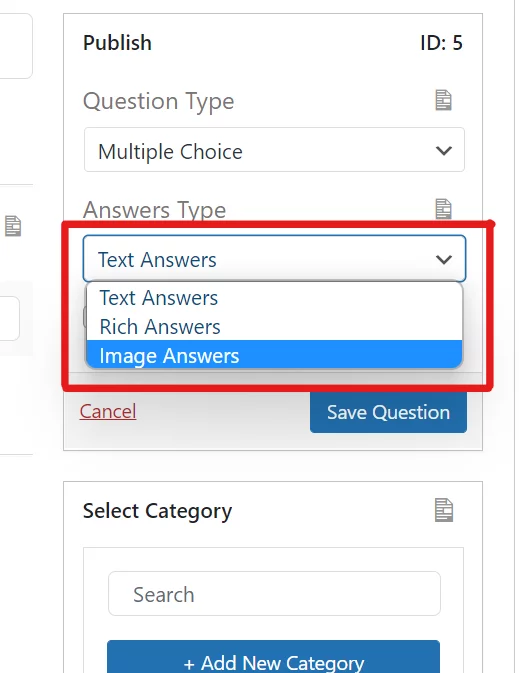Click the document icon at left edge
The width and height of the screenshot is (519, 673).
pyautogui.click(x=13, y=226)
